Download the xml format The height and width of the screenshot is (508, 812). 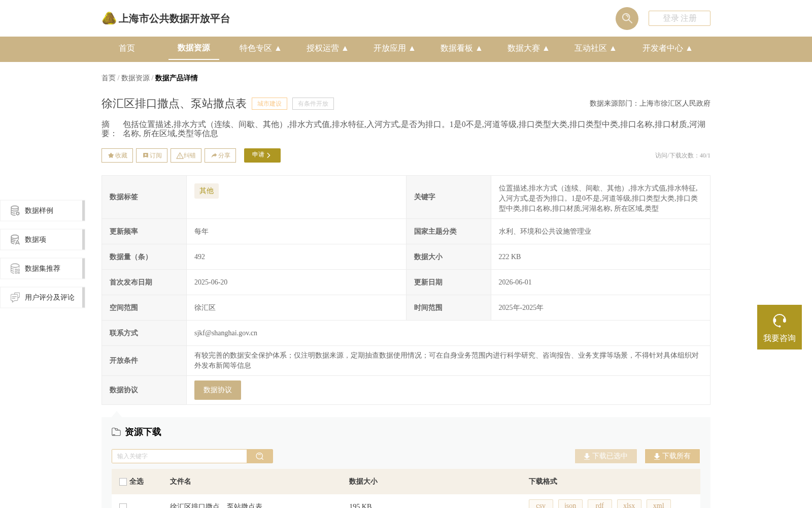(x=659, y=505)
